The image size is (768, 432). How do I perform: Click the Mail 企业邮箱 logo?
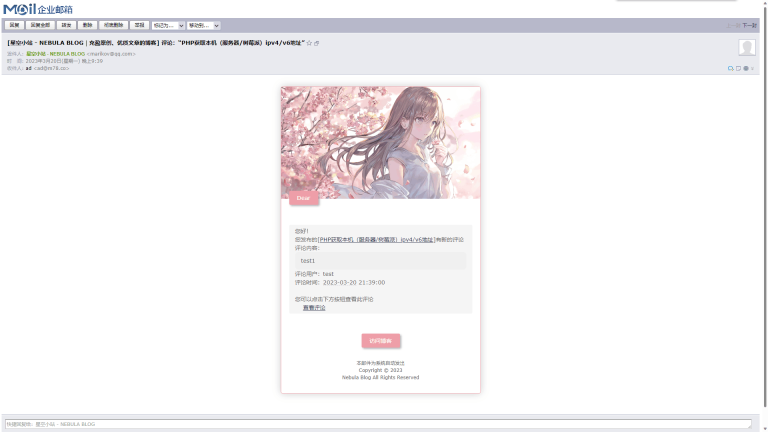coord(37,9)
